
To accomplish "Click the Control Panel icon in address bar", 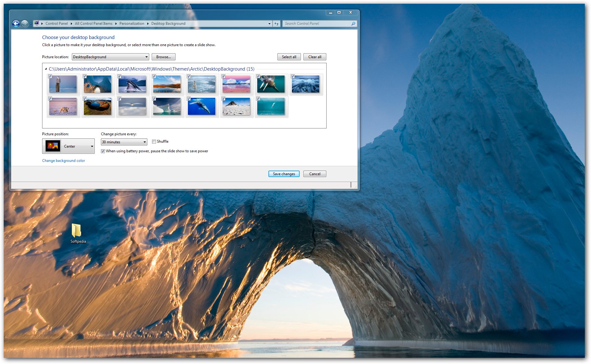I will coord(37,23).
